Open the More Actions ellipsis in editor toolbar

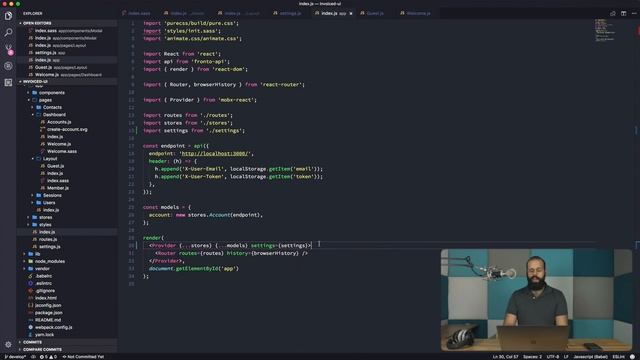pos(634,13)
